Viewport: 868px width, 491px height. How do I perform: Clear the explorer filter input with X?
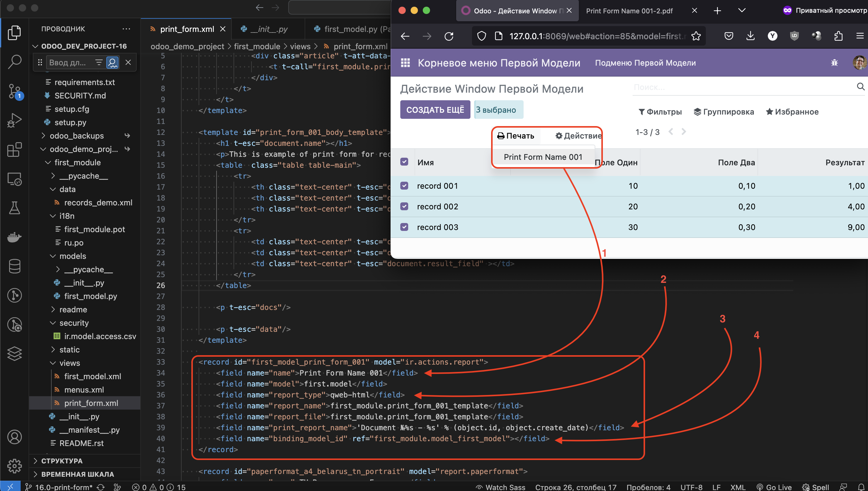pyautogui.click(x=128, y=62)
